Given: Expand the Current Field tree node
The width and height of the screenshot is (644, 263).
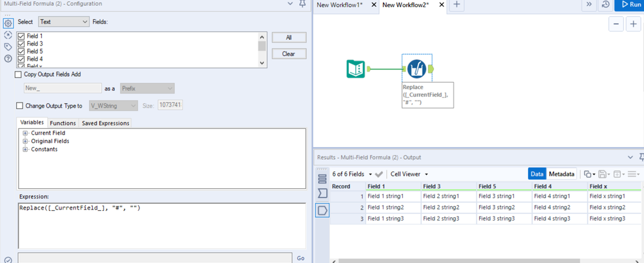Looking at the screenshot, I should pos(26,133).
